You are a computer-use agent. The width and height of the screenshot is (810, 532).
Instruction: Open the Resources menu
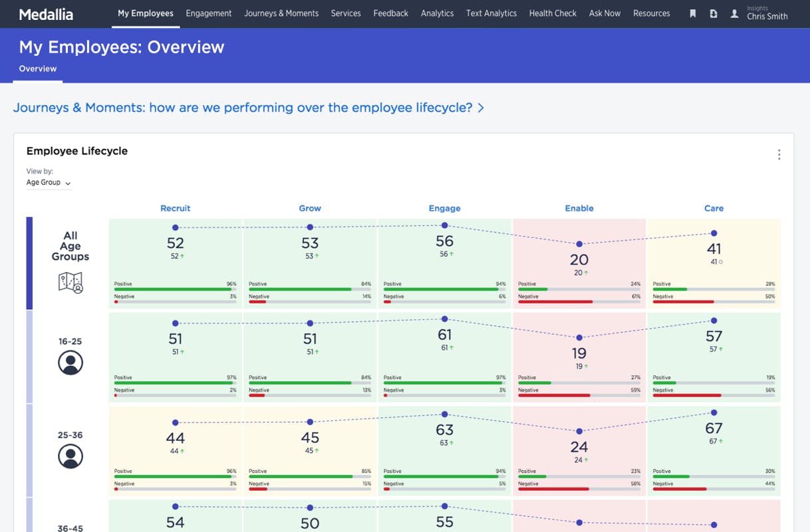coord(652,13)
